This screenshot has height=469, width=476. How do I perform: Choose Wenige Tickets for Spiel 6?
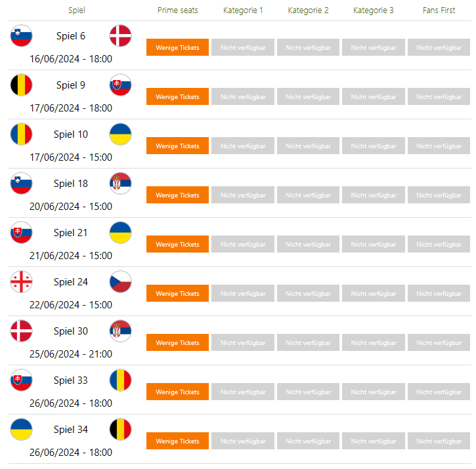(177, 47)
